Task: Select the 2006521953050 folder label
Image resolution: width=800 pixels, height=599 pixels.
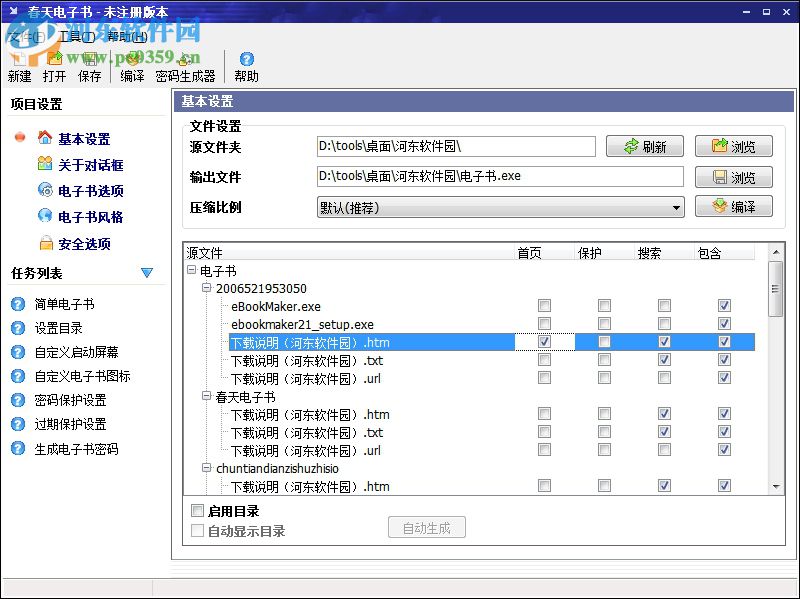Action: (x=261, y=289)
